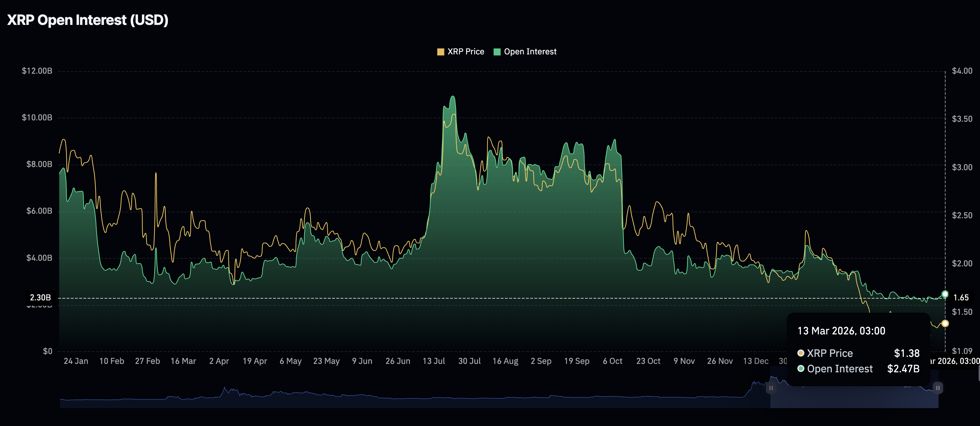The height and width of the screenshot is (426, 980).
Task: Click the 6 Oct date label on x-axis
Action: pyautogui.click(x=613, y=361)
